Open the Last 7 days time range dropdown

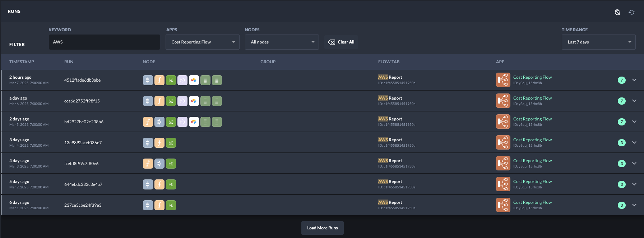(x=598, y=42)
